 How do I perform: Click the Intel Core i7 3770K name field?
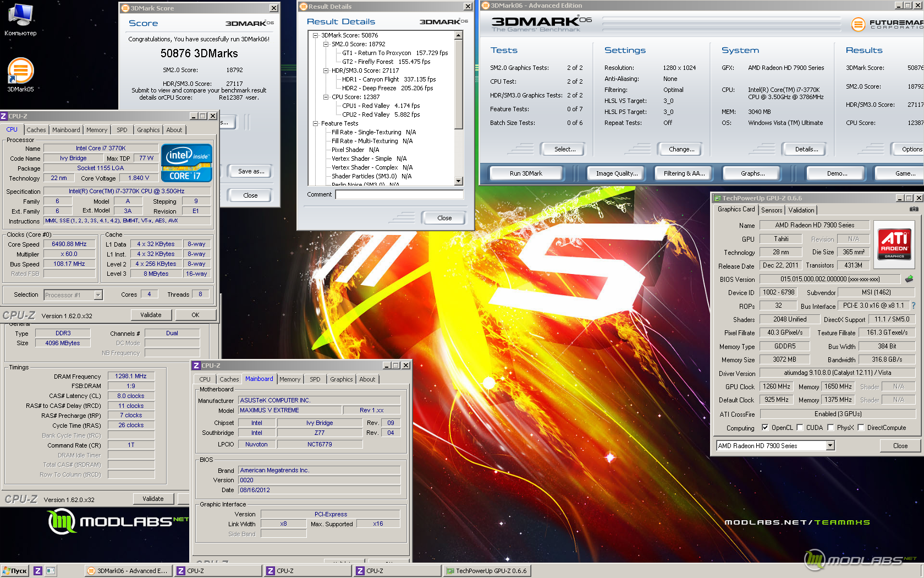tap(101, 148)
